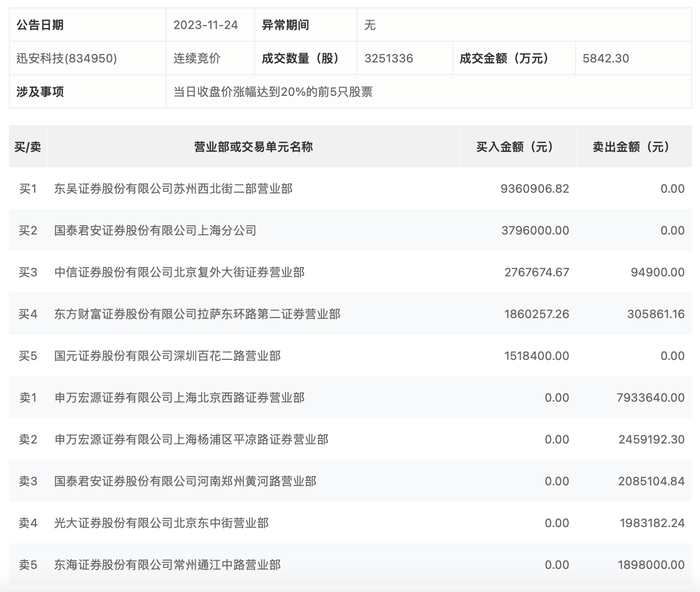Click the date value 2023-11-24
This screenshot has width=700, height=592.
(x=205, y=25)
